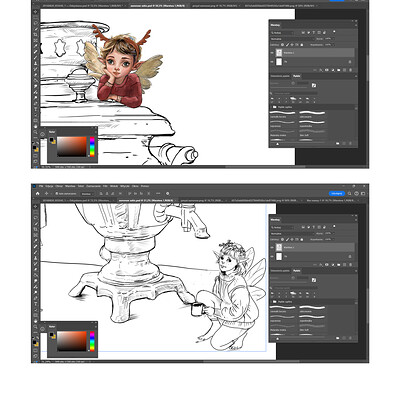Select the Crop tool in the lower window toolbar
Screen dimensions: 400x400
(x=36, y=229)
